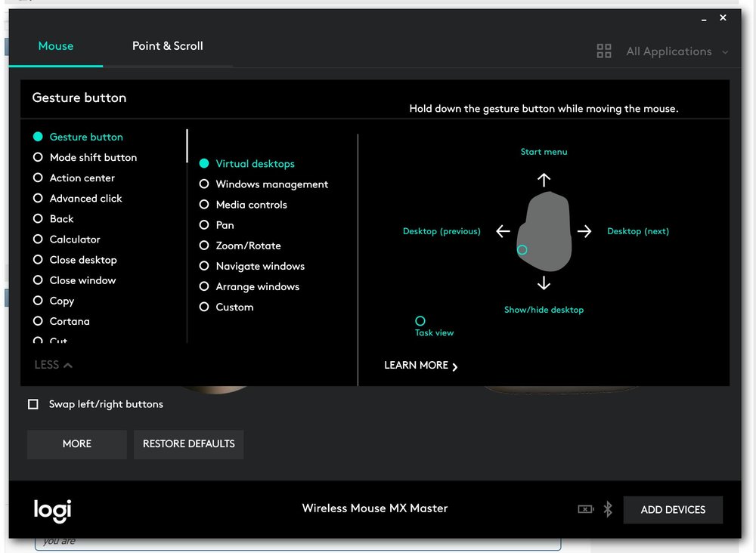Close the Logitech Options window
Screen dimensions: 756x553
[x=723, y=18]
